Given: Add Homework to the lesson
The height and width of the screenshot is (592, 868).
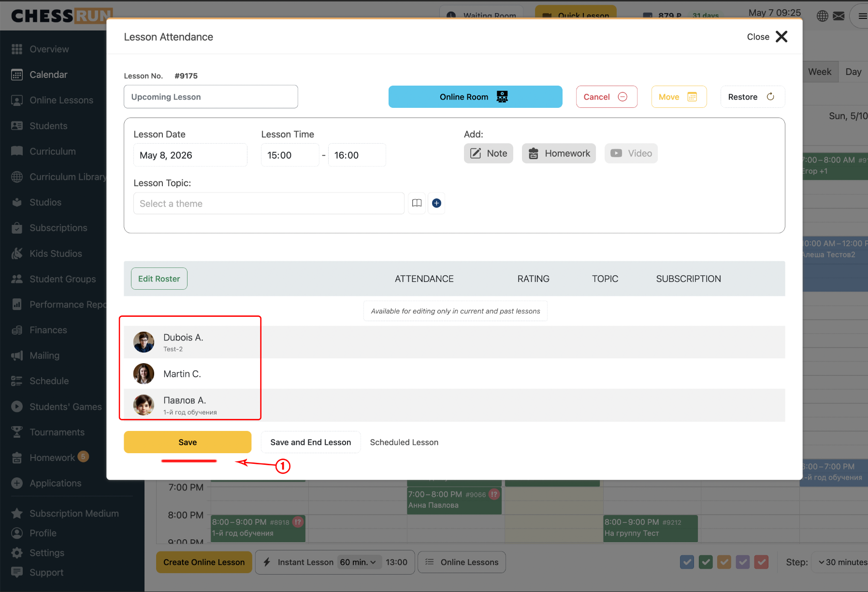Looking at the screenshot, I should point(559,153).
